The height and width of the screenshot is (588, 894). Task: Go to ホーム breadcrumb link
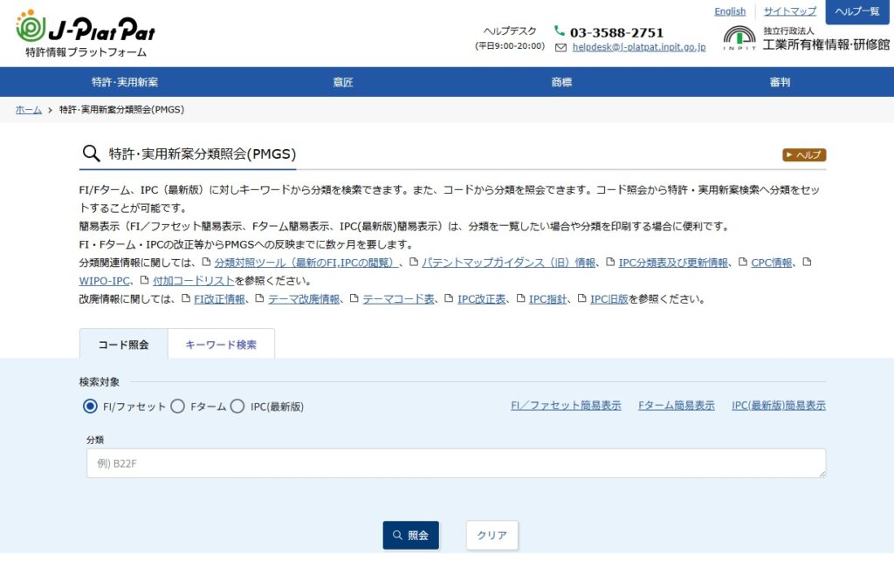pyautogui.click(x=29, y=110)
